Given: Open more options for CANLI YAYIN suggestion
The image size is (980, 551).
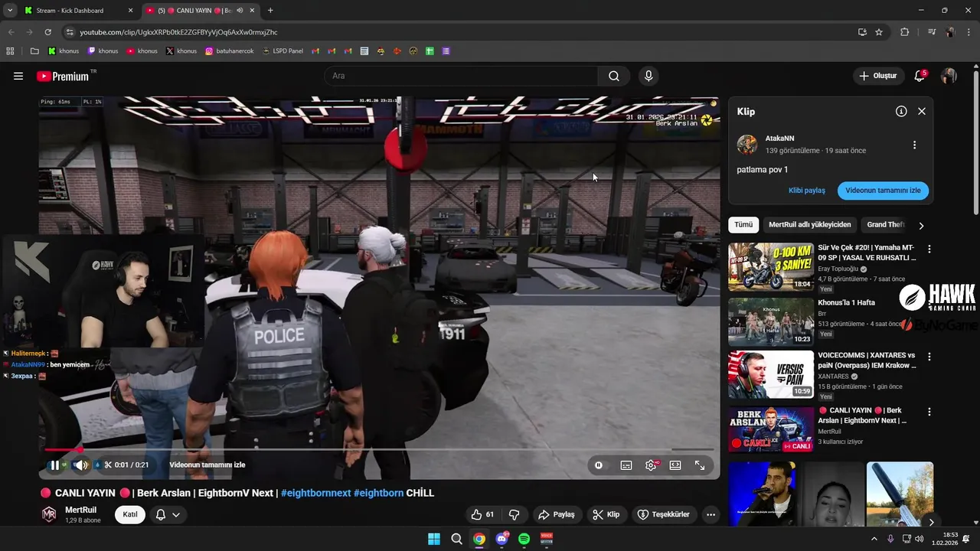Looking at the screenshot, I should pyautogui.click(x=929, y=412).
